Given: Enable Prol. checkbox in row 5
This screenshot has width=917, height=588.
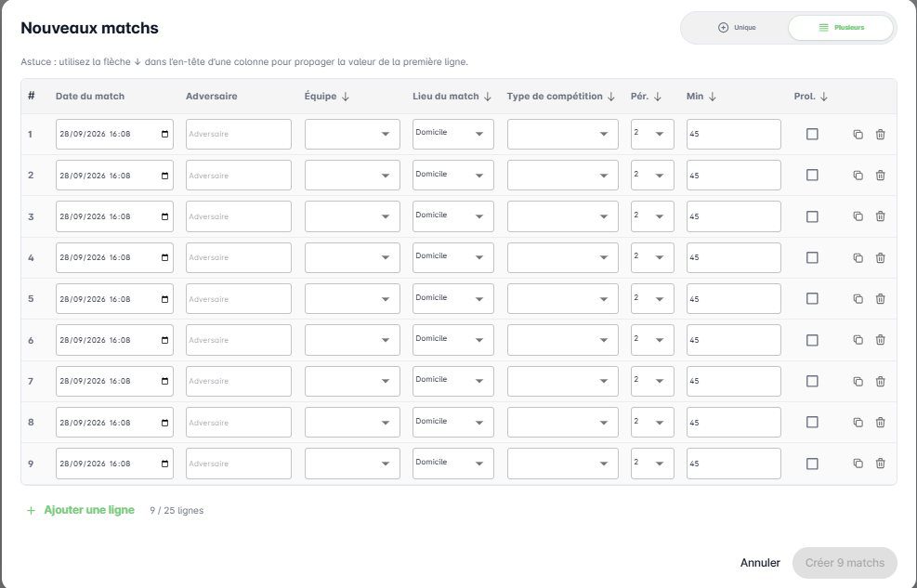Looking at the screenshot, I should pyautogui.click(x=812, y=299).
